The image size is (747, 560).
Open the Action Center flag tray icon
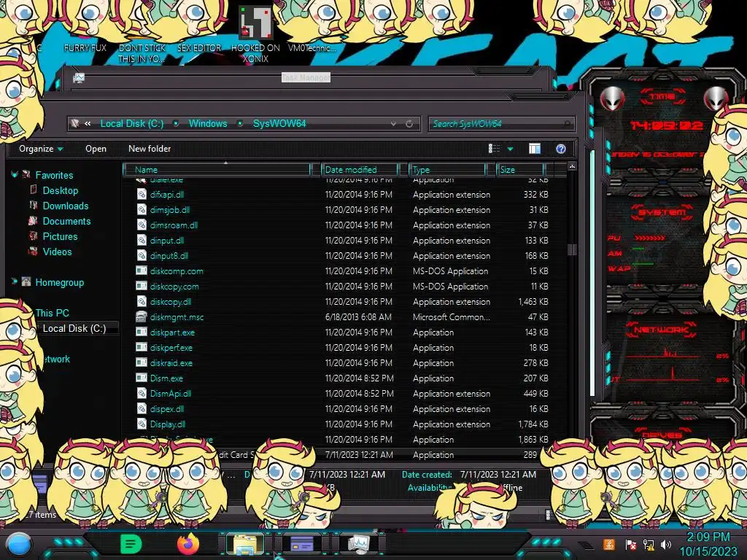630,544
